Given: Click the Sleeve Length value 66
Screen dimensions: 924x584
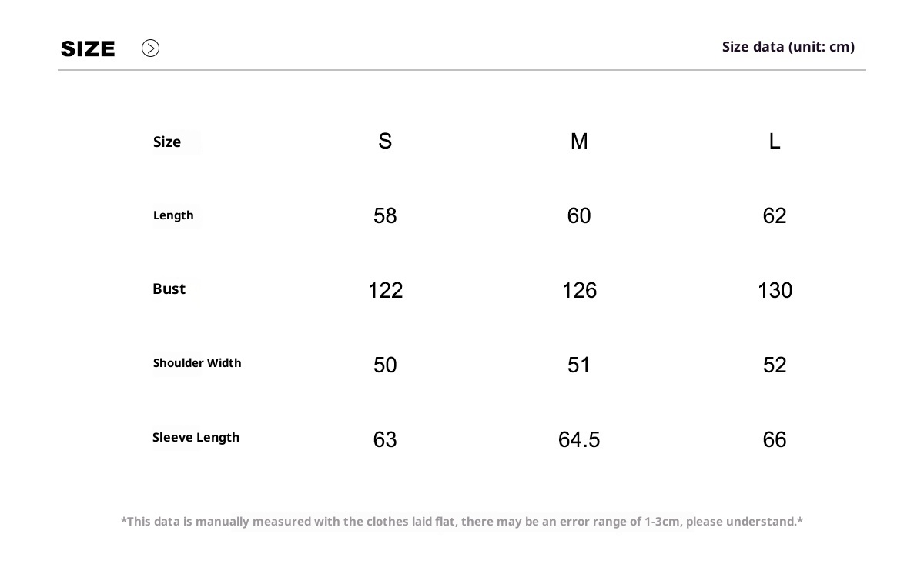Looking at the screenshot, I should click(775, 440).
